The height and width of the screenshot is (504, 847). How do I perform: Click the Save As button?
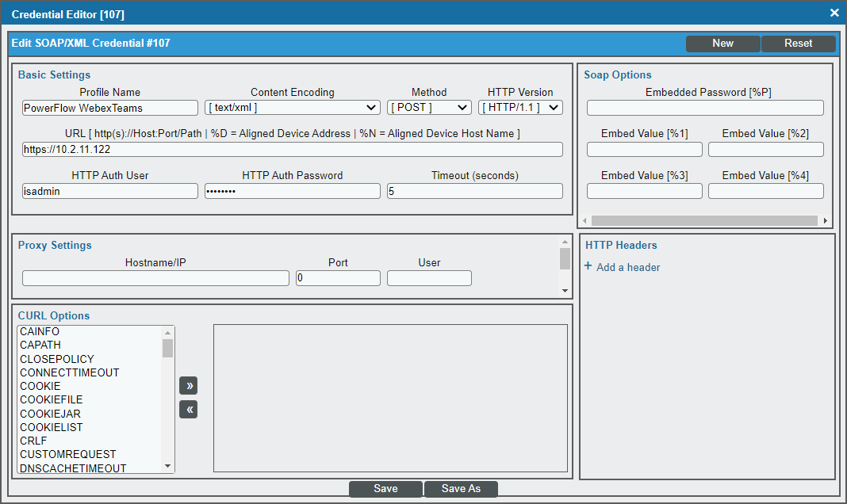pyautogui.click(x=461, y=488)
